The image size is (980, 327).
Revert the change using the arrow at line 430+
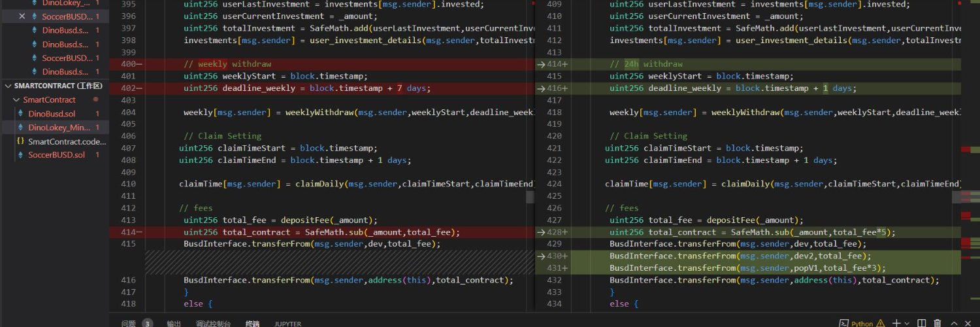[x=540, y=256]
